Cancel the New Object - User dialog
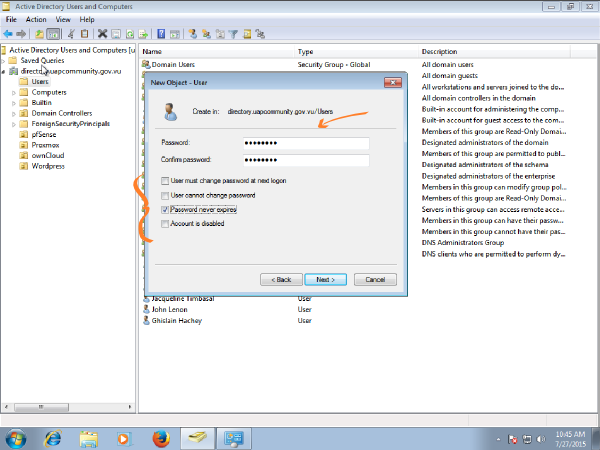 tap(375, 279)
